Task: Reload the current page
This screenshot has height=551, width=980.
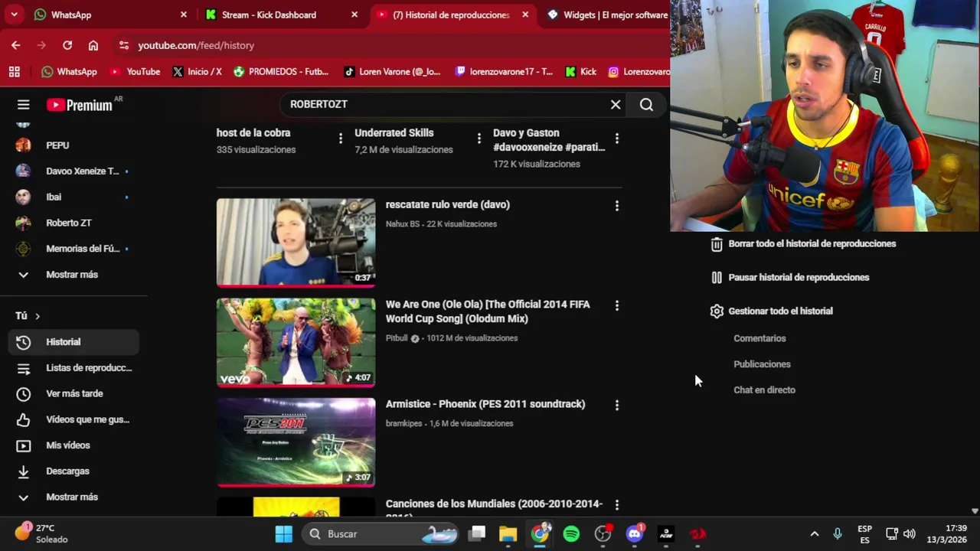Action: 67,45
